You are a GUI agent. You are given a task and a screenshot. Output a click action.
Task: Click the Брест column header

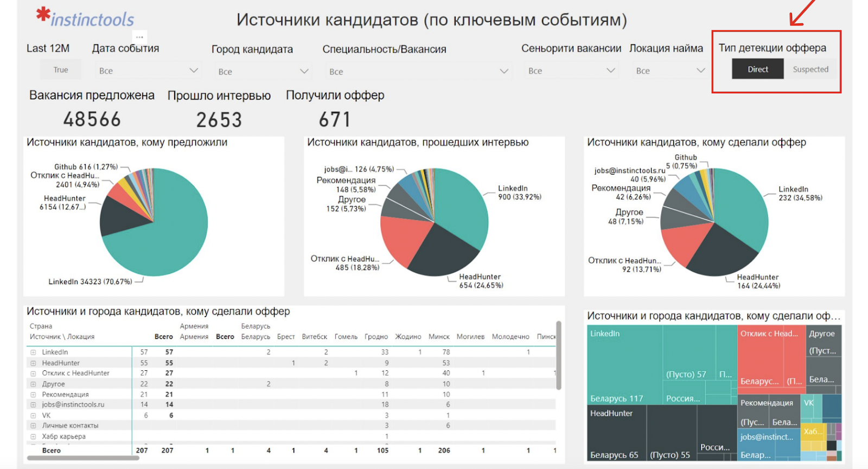[286, 337]
